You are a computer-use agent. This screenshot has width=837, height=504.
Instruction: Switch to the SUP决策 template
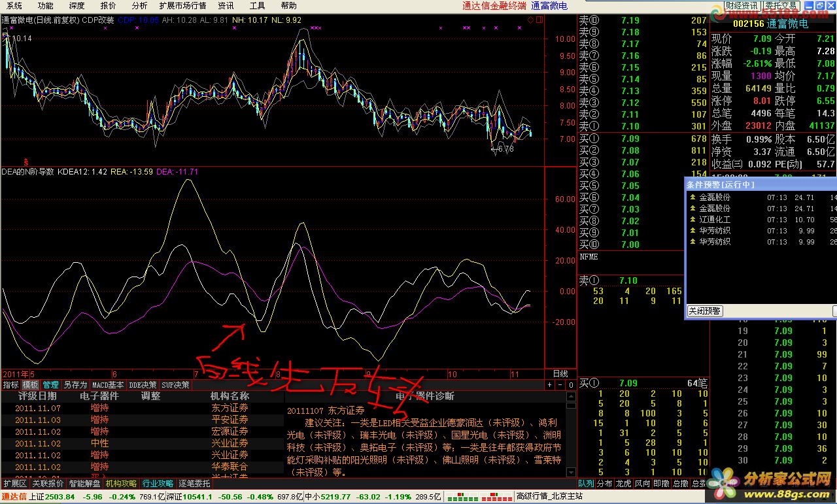tap(175, 385)
